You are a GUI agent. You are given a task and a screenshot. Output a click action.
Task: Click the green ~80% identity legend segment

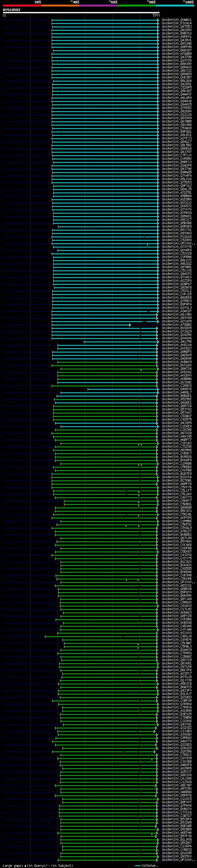point(137,6)
